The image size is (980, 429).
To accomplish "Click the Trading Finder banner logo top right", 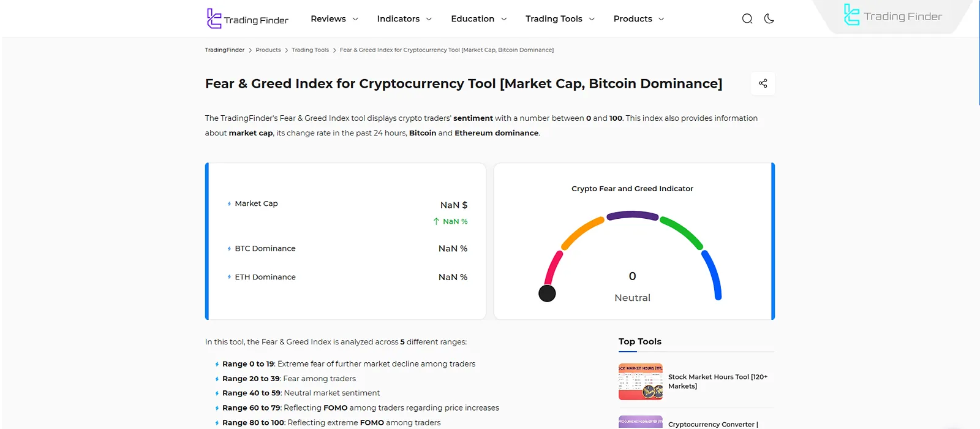I will 892,15.
